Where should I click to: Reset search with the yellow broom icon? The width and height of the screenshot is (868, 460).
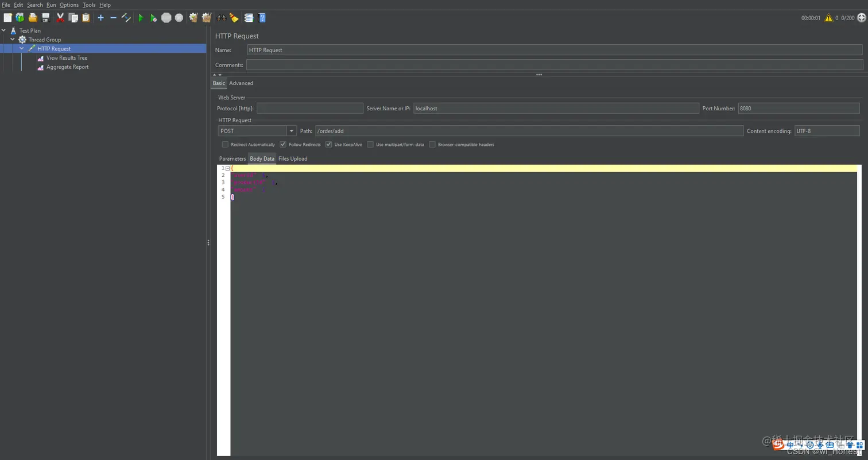coord(234,18)
